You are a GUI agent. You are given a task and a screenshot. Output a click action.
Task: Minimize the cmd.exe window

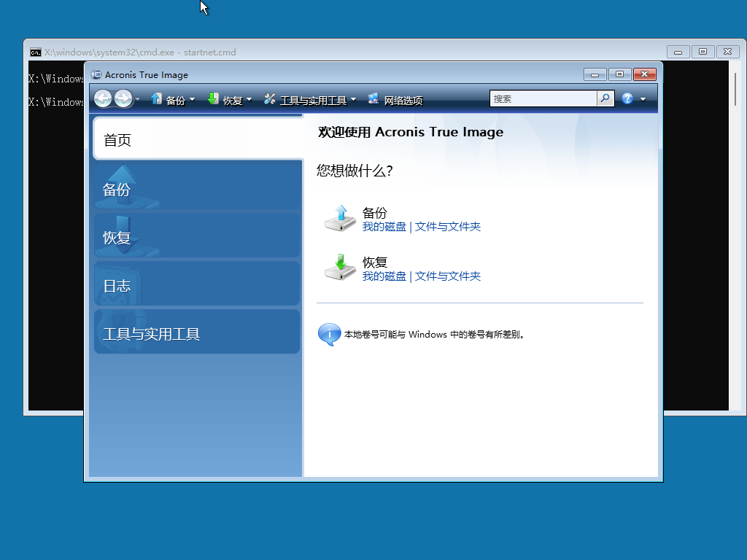click(678, 52)
